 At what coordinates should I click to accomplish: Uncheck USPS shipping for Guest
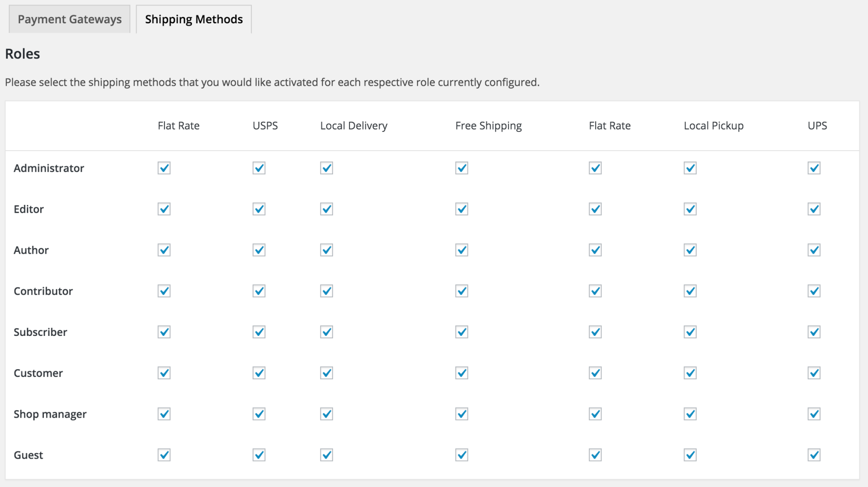[x=259, y=455]
